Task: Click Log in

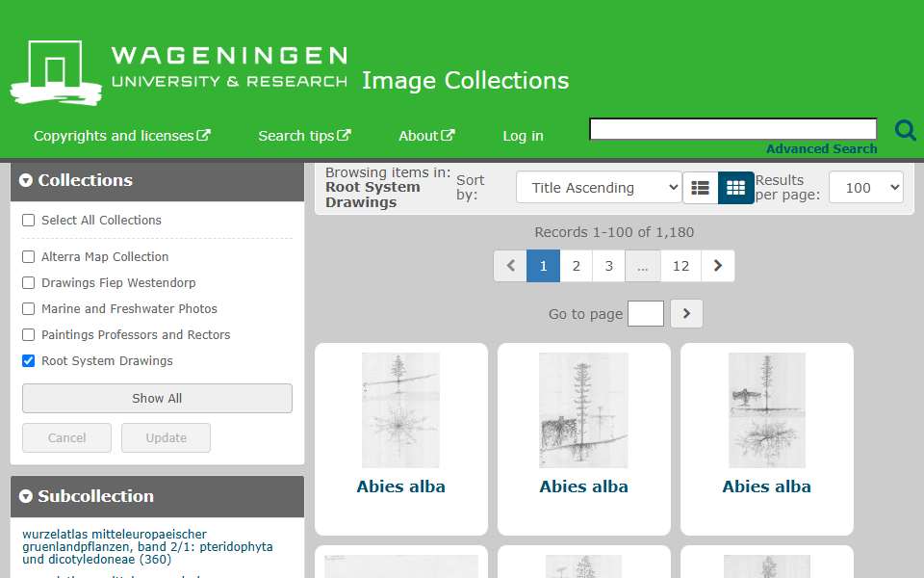Action: [x=523, y=136]
